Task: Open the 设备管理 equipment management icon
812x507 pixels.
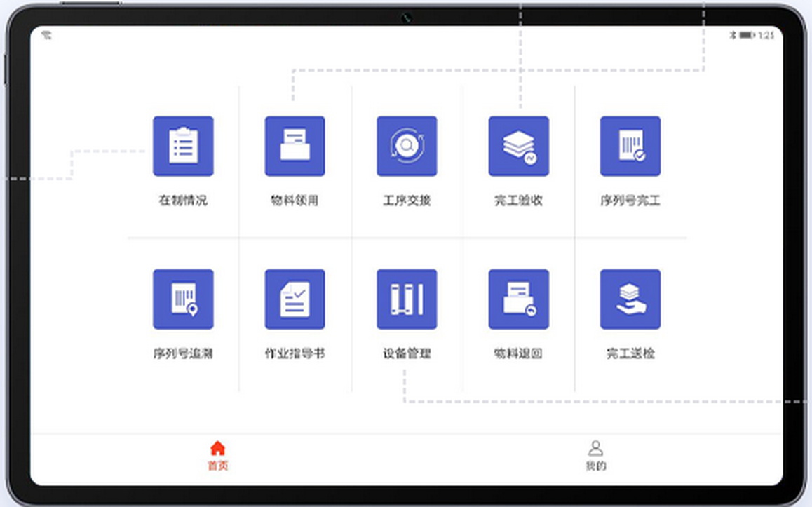Action: 407,299
